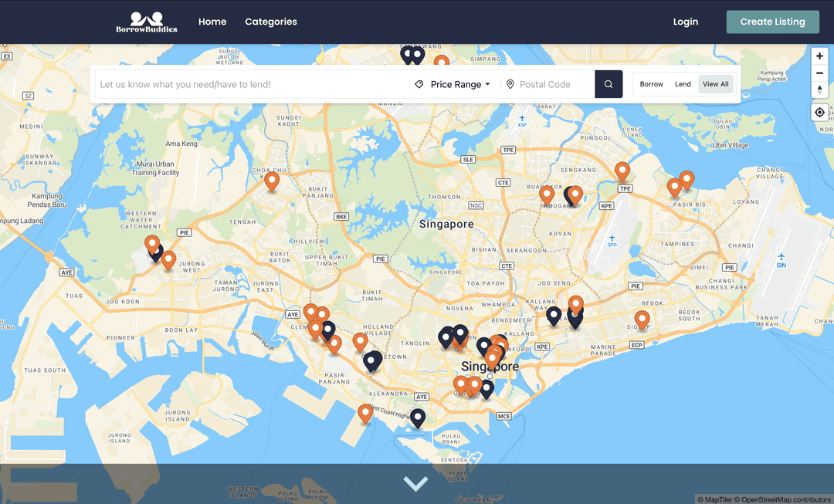The width and height of the screenshot is (834, 504).
Task: Select the orange marker at Buangkok
Action: [x=547, y=195]
